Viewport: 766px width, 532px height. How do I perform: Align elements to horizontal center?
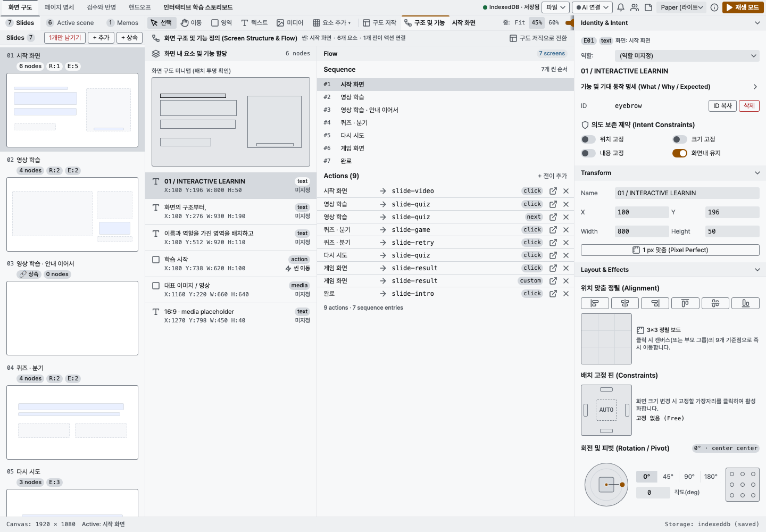point(625,303)
